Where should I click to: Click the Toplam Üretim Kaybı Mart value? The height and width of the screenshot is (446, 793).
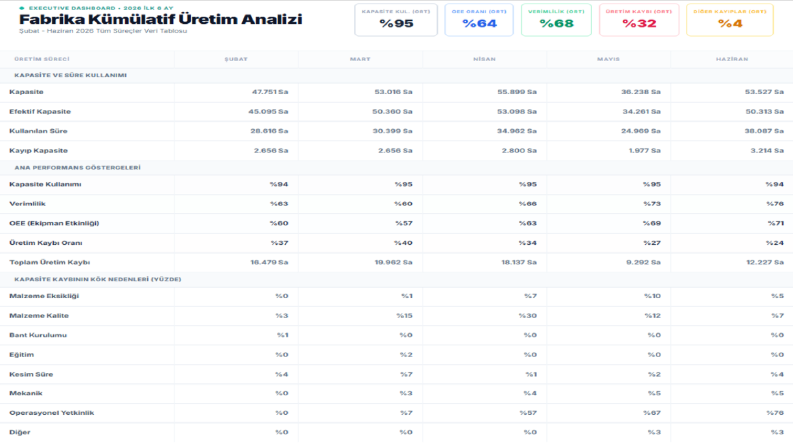pyautogui.click(x=393, y=262)
